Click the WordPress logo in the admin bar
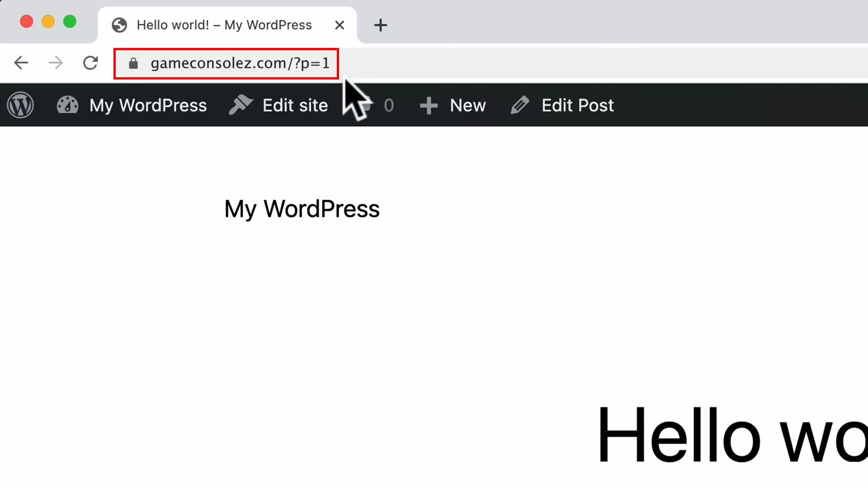This screenshot has width=868, height=488. (21, 105)
